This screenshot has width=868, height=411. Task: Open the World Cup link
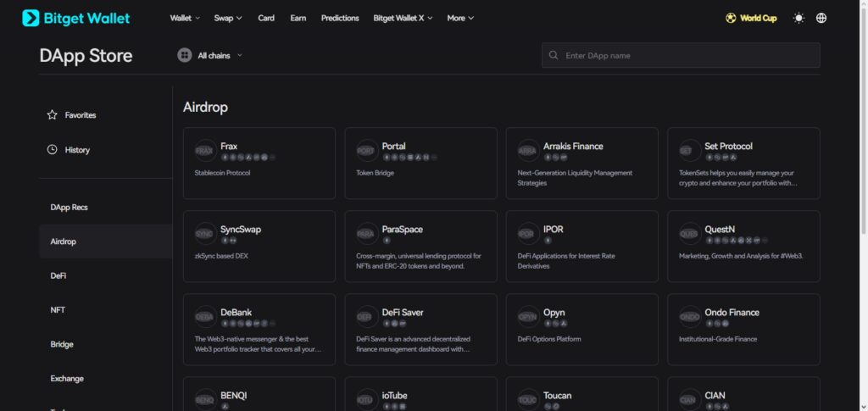(751, 19)
